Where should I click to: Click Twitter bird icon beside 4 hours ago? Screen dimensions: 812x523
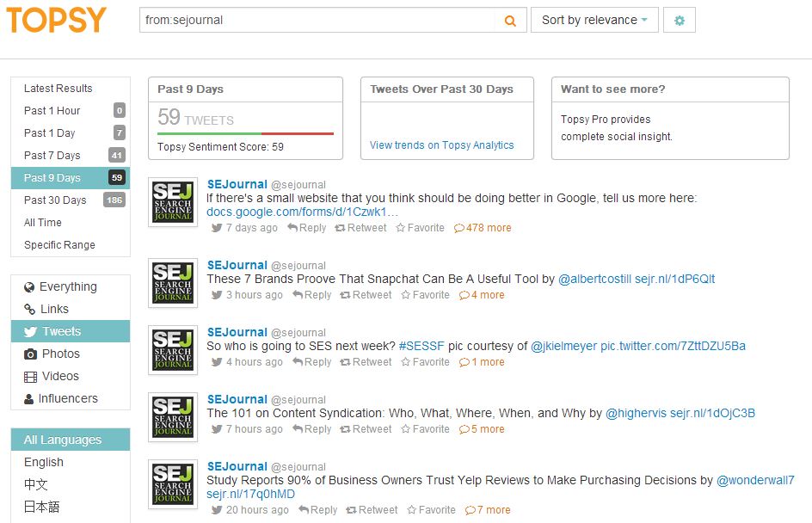pos(217,362)
